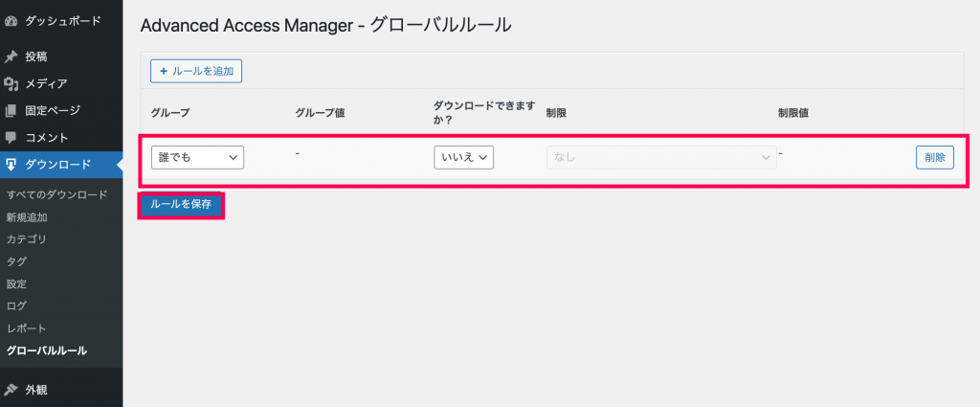Open the 新規追加 submenu item
The image size is (980, 407).
click(27, 217)
